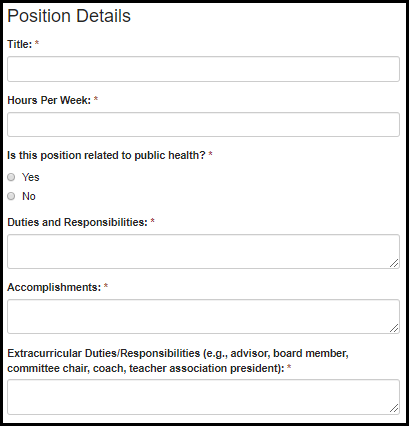409x426 pixels.
Task: Click inside the Accomplishments text area
Action: (x=203, y=317)
